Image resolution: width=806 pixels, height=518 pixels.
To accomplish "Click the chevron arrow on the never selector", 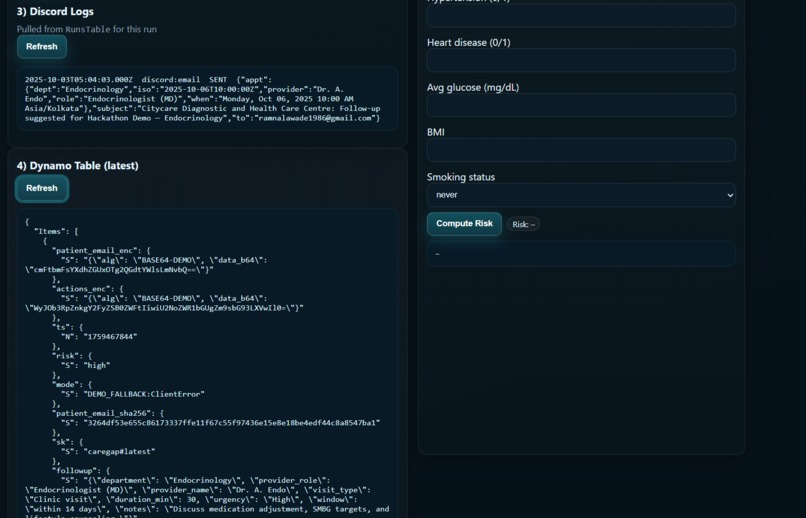I will tap(729, 195).
